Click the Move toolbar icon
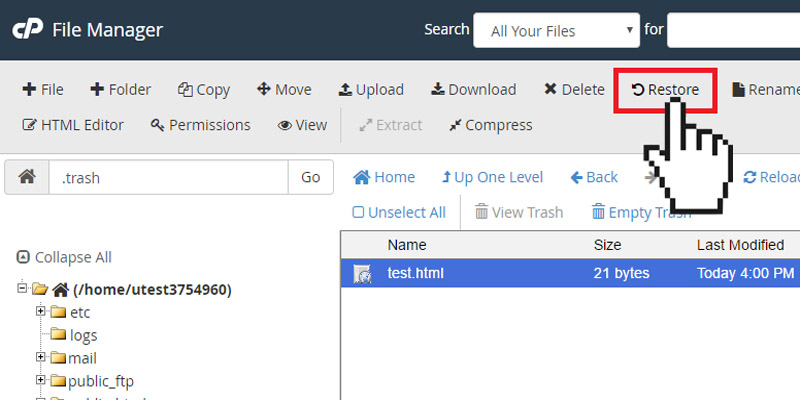The width and height of the screenshot is (800, 400). (284, 90)
